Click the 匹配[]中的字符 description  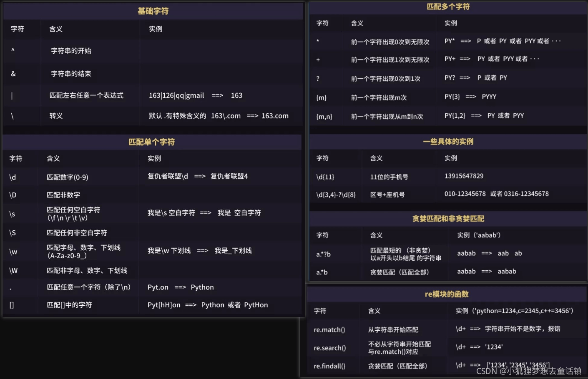pyautogui.click(x=69, y=305)
